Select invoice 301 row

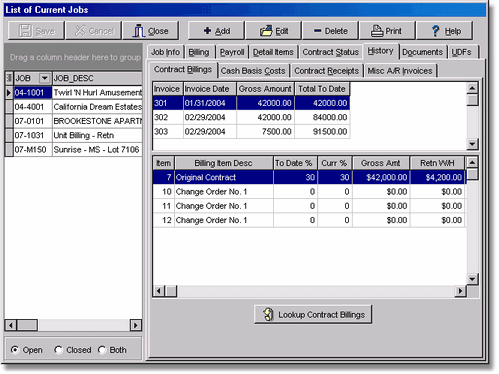tap(251, 103)
